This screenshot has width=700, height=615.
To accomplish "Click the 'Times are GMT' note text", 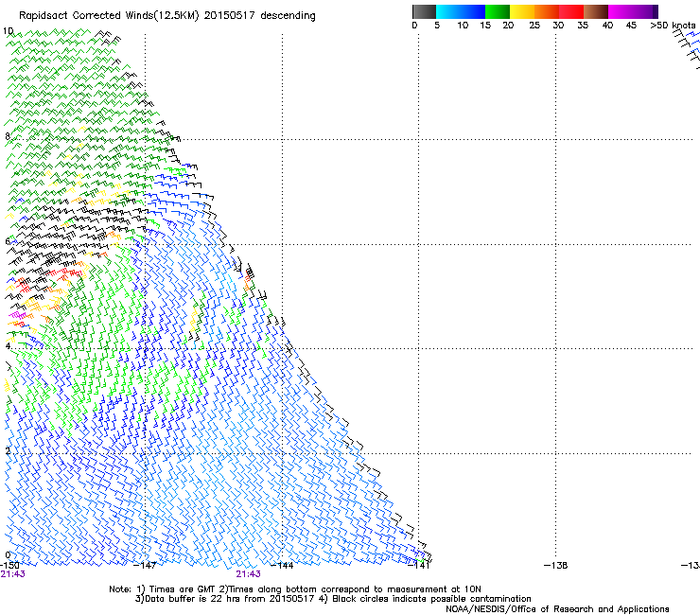I will (x=183, y=589).
